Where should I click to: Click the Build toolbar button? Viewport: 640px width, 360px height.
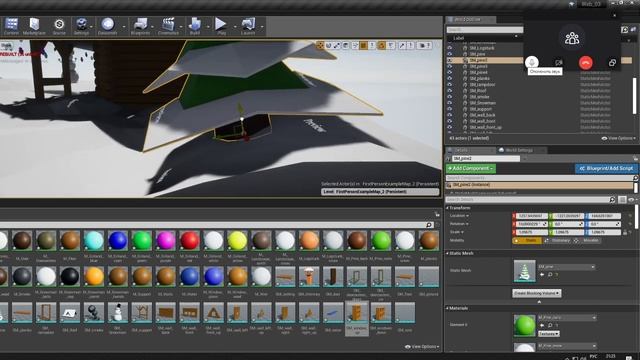pos(195,26)
